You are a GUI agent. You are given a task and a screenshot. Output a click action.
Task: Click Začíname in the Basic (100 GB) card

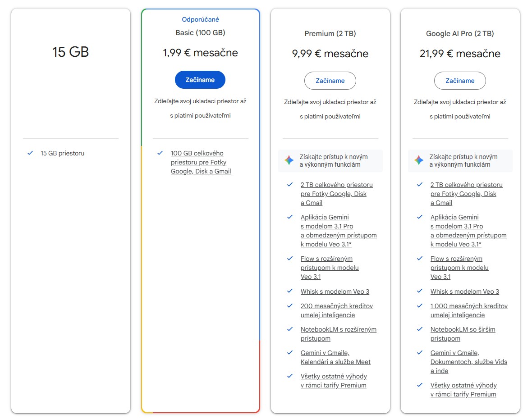[200, 80]
